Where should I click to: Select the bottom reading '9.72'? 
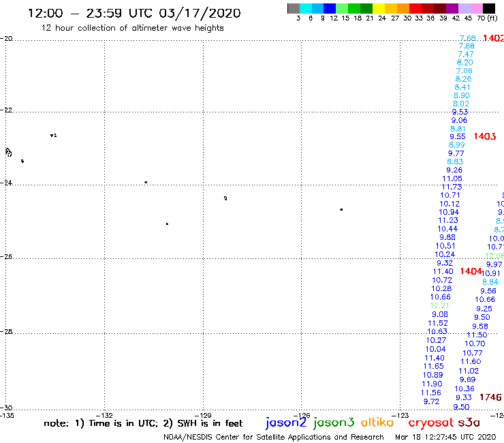(431, 401)
